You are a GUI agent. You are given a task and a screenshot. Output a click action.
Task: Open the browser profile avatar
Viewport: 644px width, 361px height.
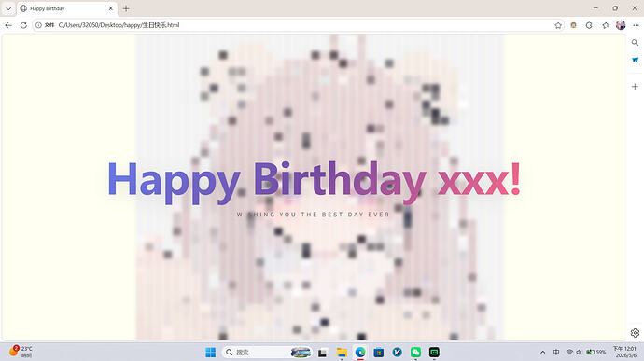621,25
